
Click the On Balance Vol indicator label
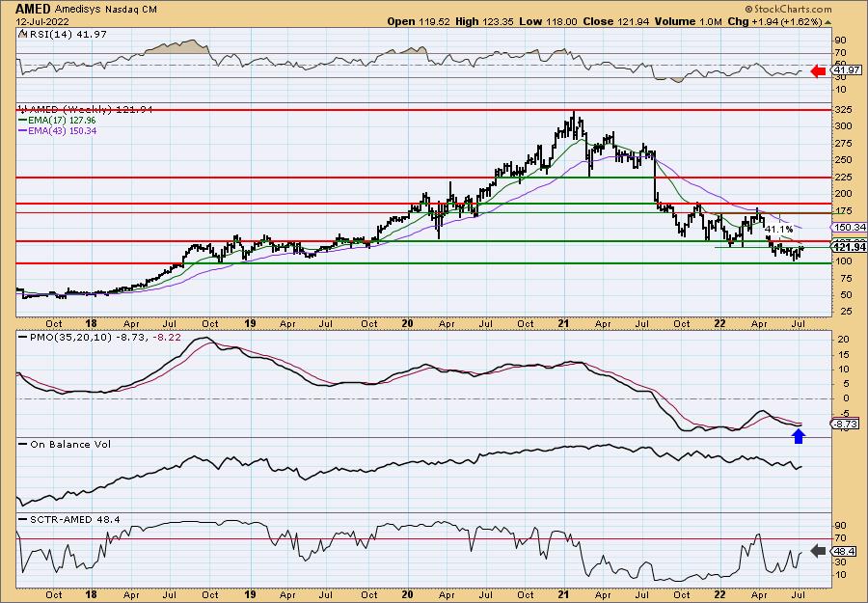point(68,444)
